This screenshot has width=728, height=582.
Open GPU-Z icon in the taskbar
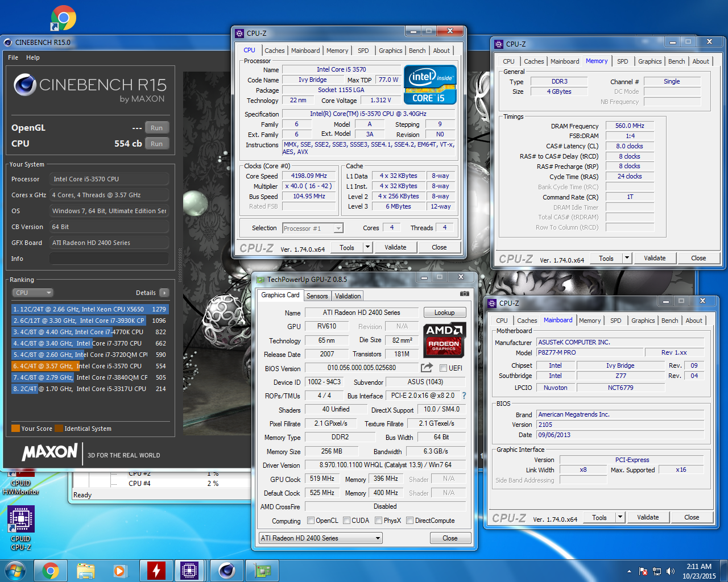click(x=262, y=570)
